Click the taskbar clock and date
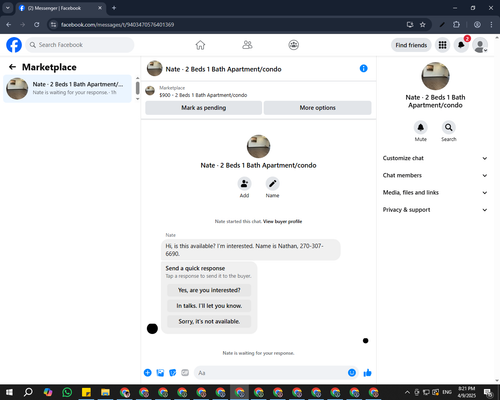Screen dimensions: 500x400 (466, 392)
